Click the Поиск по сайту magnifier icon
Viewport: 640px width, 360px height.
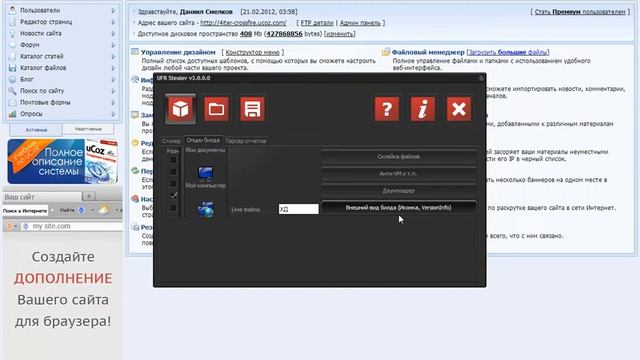[13, 91]
